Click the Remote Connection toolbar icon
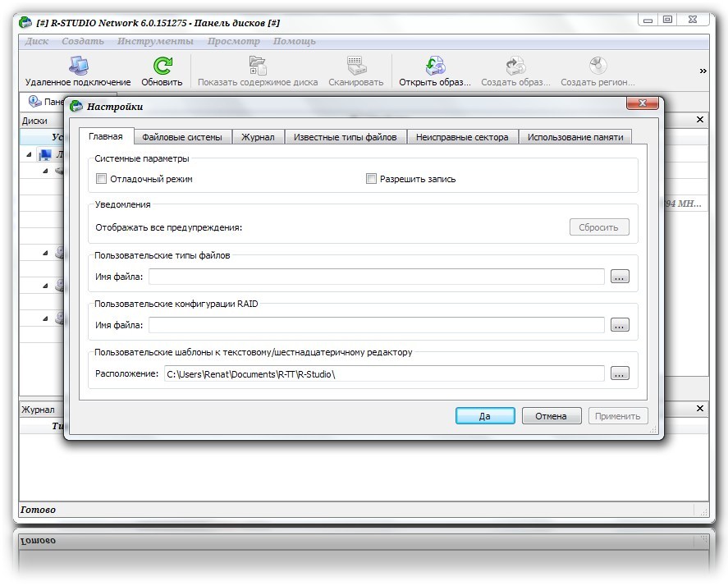This screenshot has width=728, height=586. (x=78, y=66)
